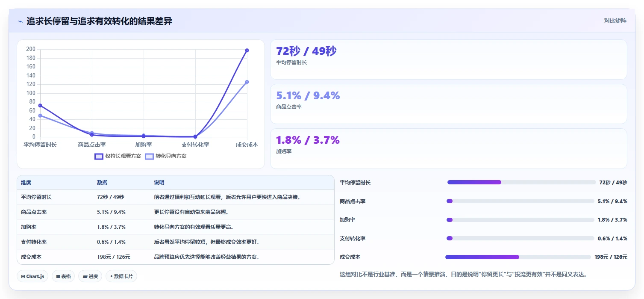Image resolution: width=644 pixels, height=299 pixels.
Task: Click the 成交成本 progress bar
Action: pyautogui.click(x=518, y=257)
